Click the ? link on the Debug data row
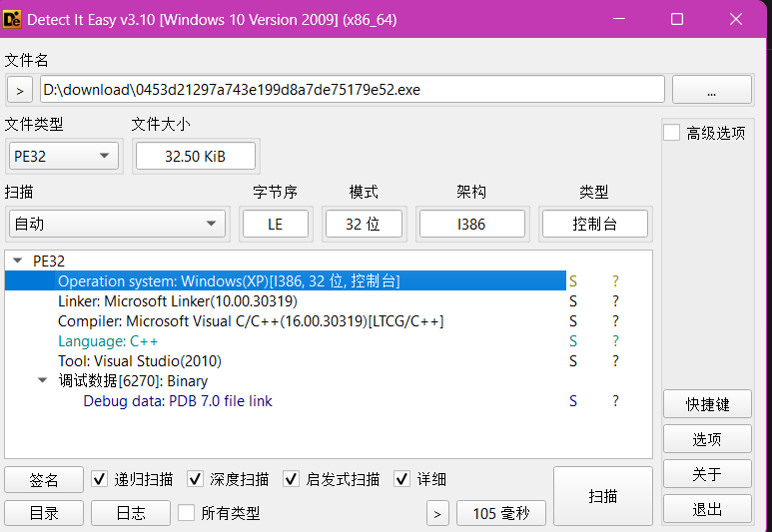 coord(615,401)
